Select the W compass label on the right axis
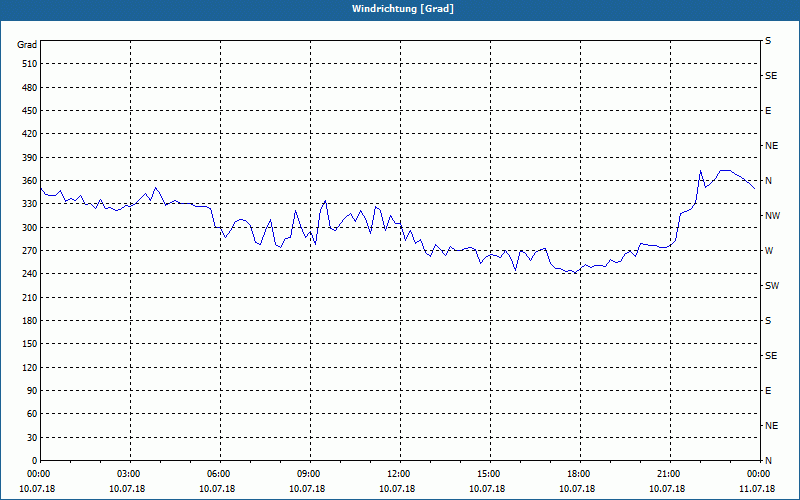This screenshot has width=800, height=500. [x=769, y=251]
